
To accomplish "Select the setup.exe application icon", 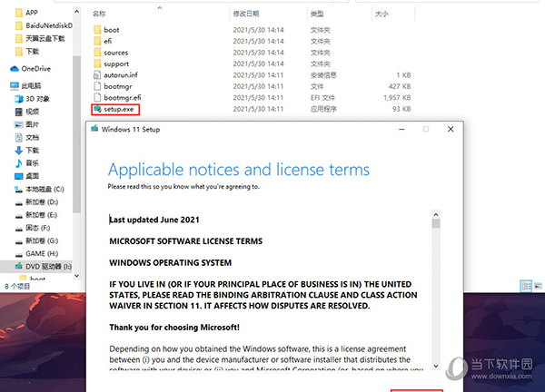I will pyautogui.click(x=97, y=109).
